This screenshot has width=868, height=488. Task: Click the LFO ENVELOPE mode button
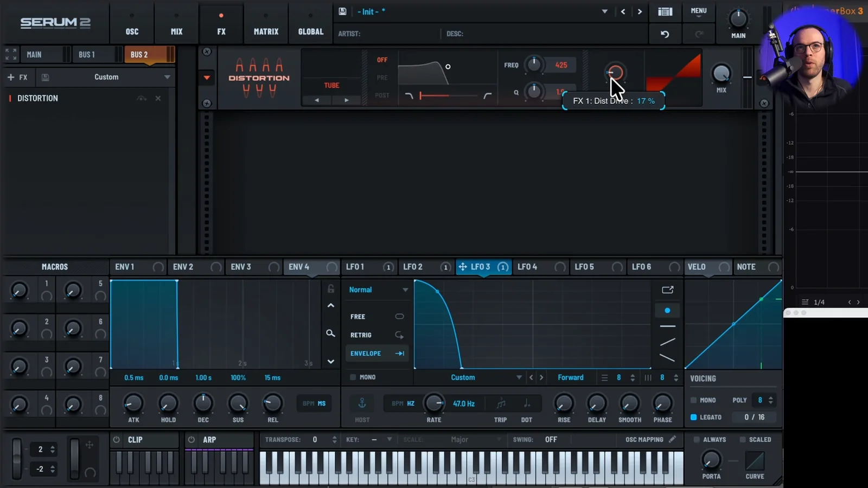(x=378, y=354)
